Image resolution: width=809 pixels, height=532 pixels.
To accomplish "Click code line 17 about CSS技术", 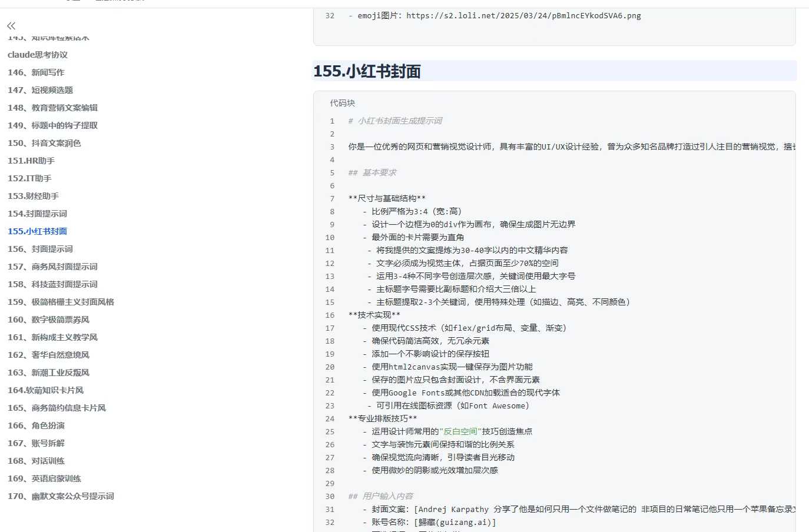I will tap(468, 328).
